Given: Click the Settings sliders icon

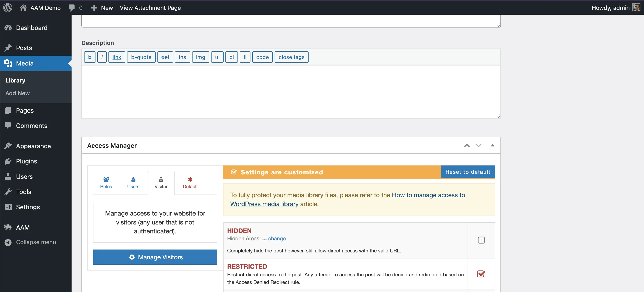Looking at the screenshot, I should 8,207.
